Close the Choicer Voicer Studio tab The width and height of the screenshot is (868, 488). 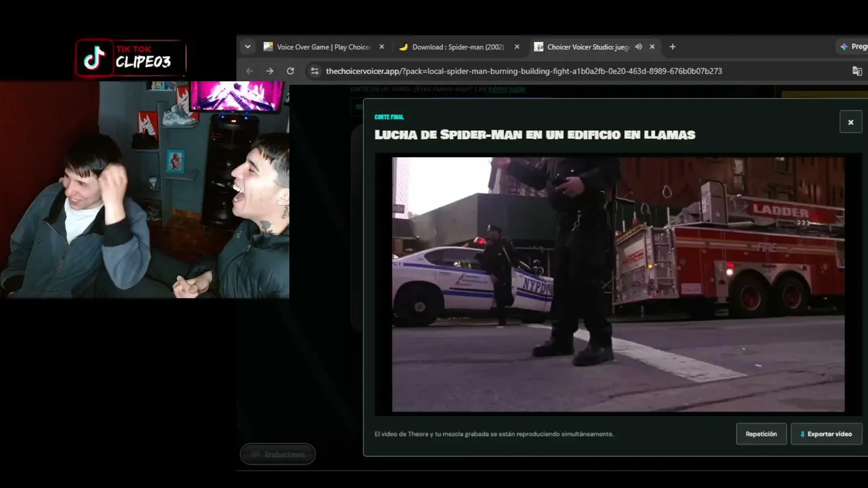point(652,47)
